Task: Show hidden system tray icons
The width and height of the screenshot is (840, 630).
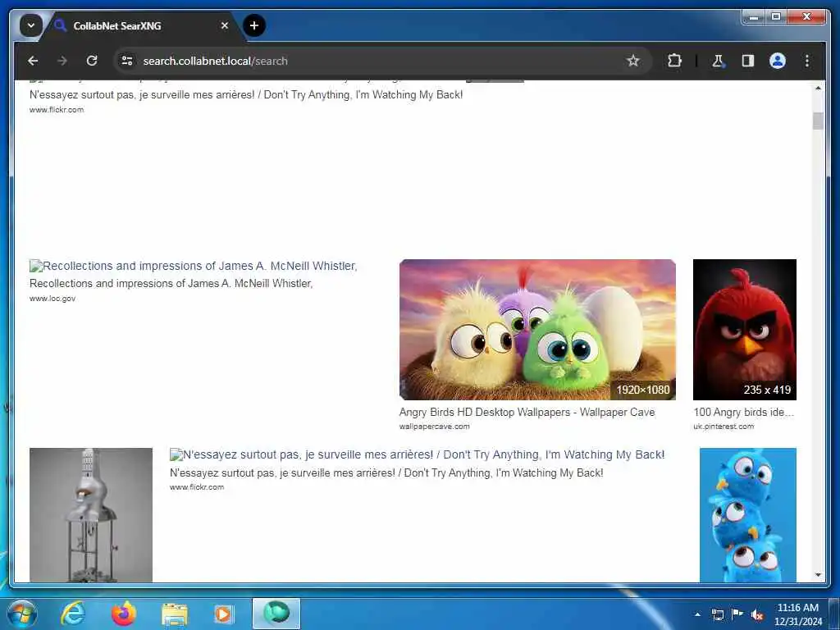Action: pos(697,614)
